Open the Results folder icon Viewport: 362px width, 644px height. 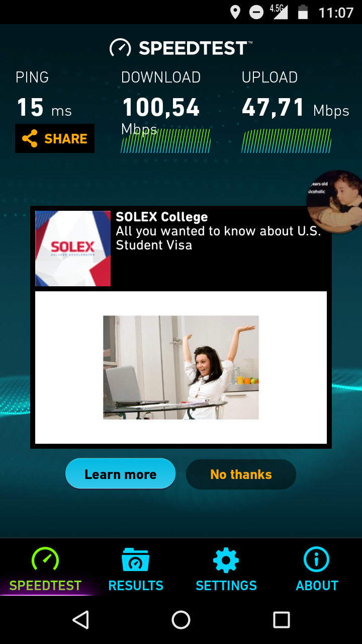point(136,560)
